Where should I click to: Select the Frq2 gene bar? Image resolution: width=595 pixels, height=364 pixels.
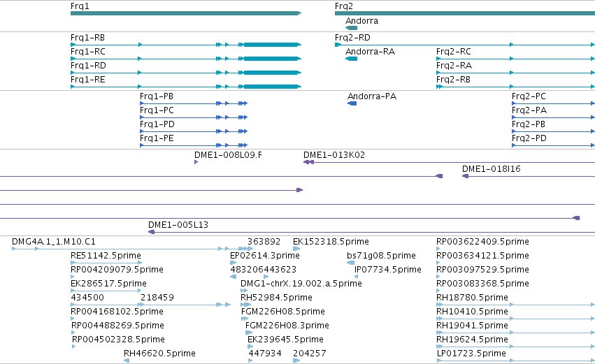coord(465,13)
